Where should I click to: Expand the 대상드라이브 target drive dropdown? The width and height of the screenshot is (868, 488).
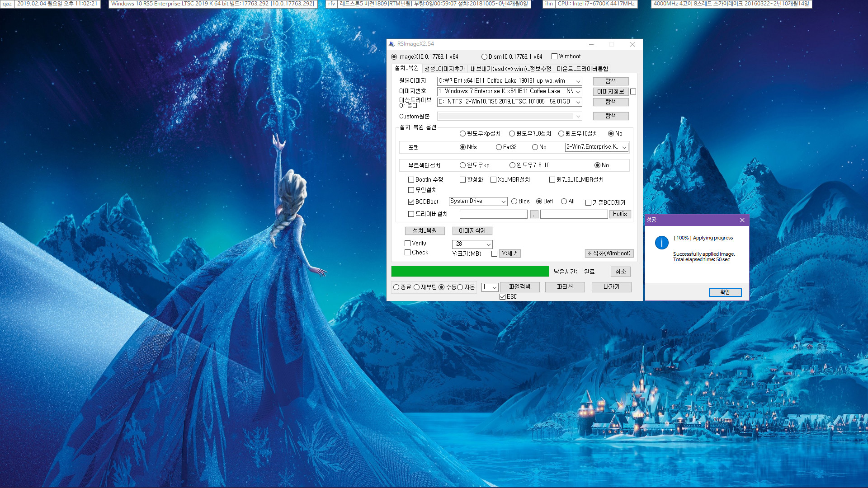(578, 102)
